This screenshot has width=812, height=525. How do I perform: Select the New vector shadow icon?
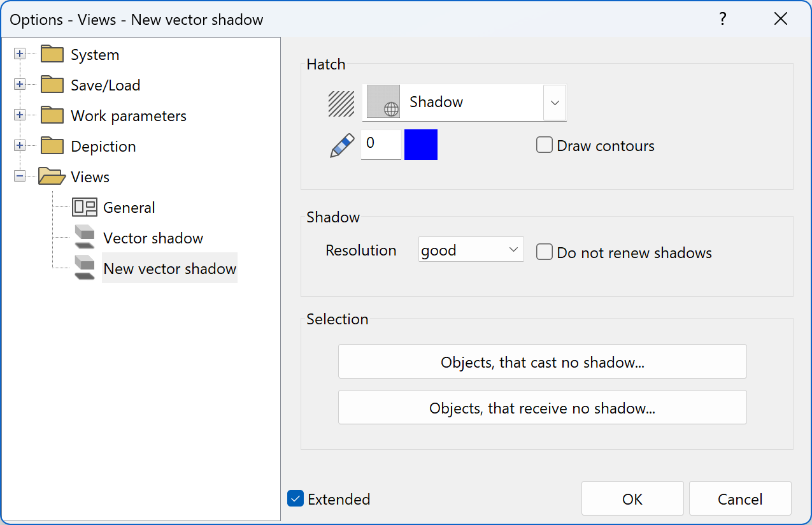pyautogui.click(x=84, y=268)
